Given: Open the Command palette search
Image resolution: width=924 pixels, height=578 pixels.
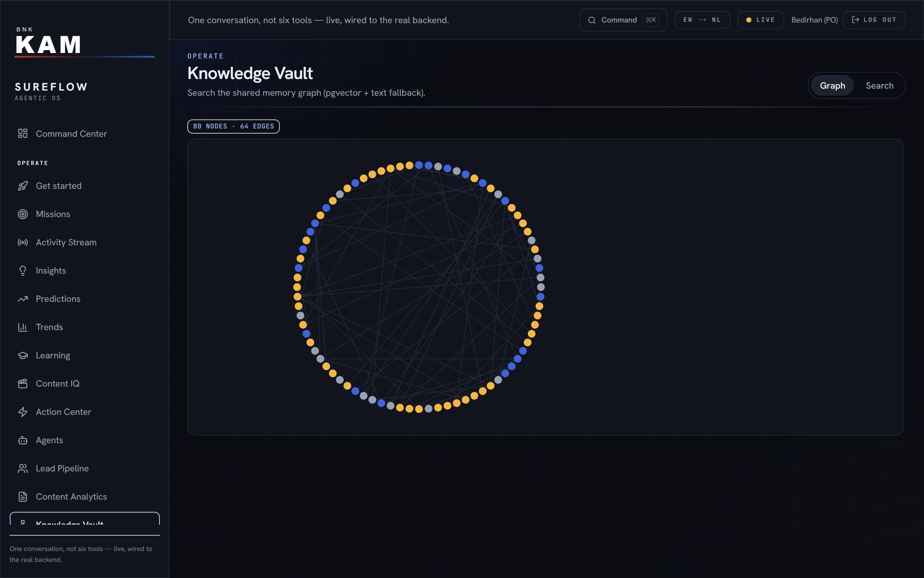Looking at the screenshot, I should [x=623, y=20].
